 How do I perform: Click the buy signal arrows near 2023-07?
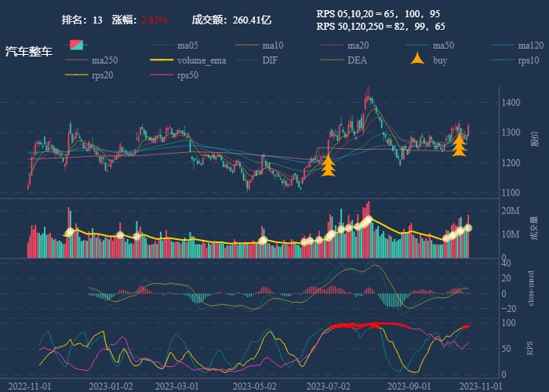point(329,165)
